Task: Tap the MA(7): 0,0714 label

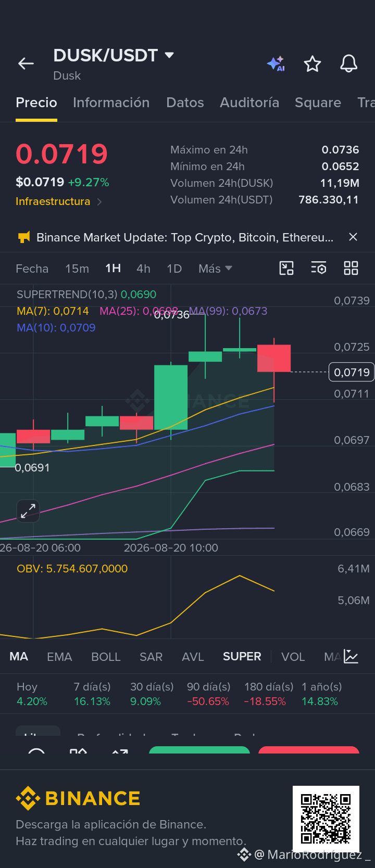Action: [x=53, y=311]
